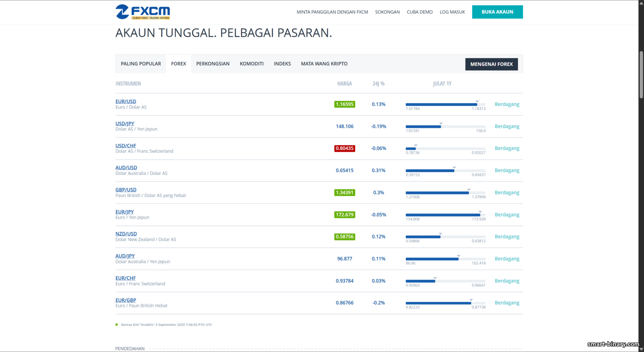
Task: Click the FXCM logo
Action: click(143, 12)
